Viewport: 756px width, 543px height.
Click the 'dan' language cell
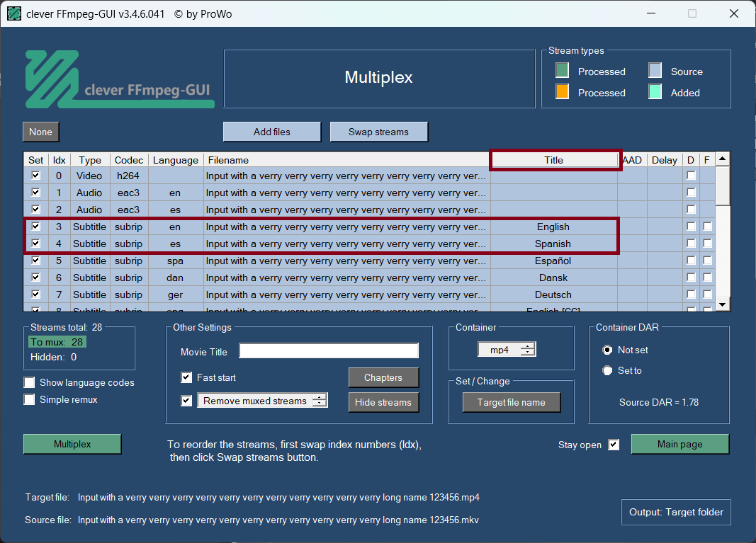click(175, 278)
